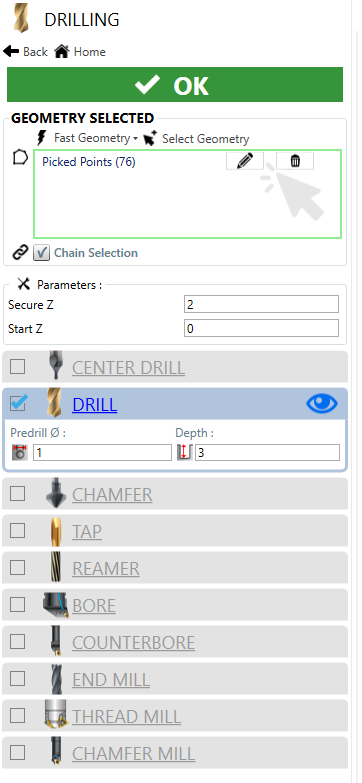Expand the CHAMFER operation section
The image size is (362, 783).
(x=112, y=494)
